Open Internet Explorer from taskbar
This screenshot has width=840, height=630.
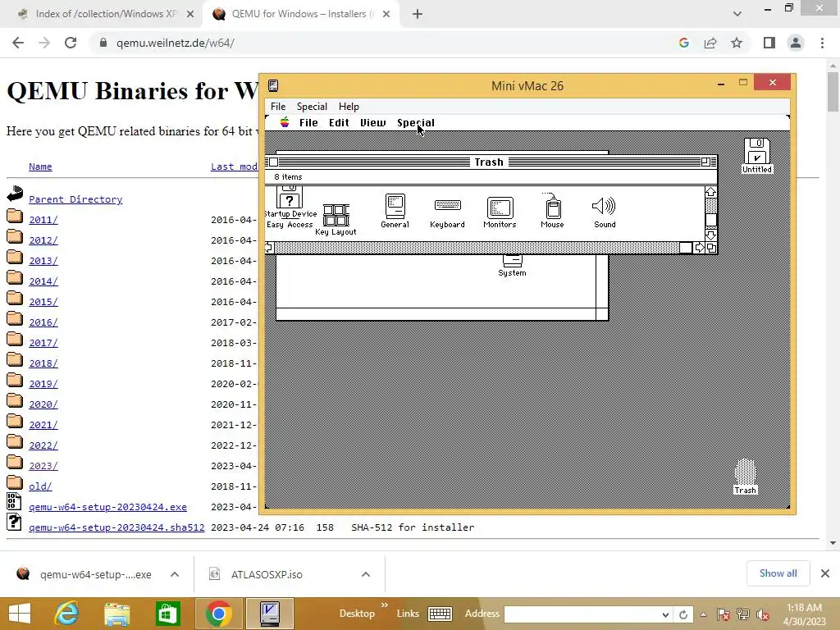[66, 614]
